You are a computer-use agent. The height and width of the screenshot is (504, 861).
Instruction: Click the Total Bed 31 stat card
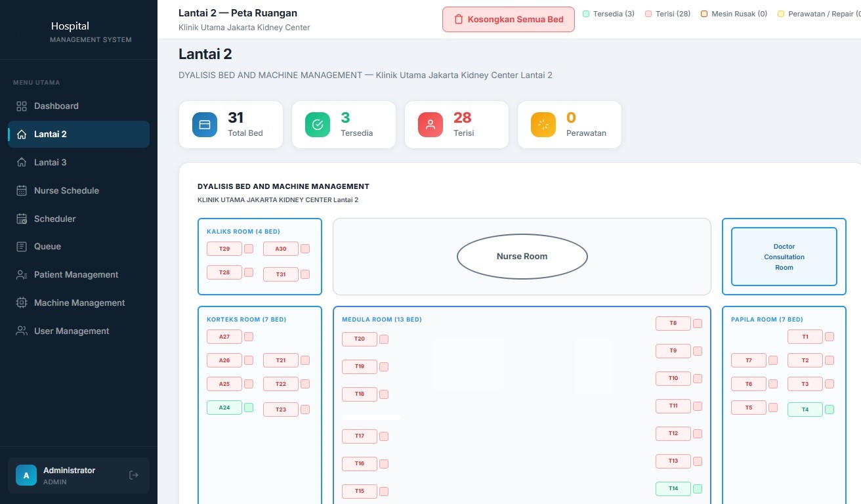[231, 125]
